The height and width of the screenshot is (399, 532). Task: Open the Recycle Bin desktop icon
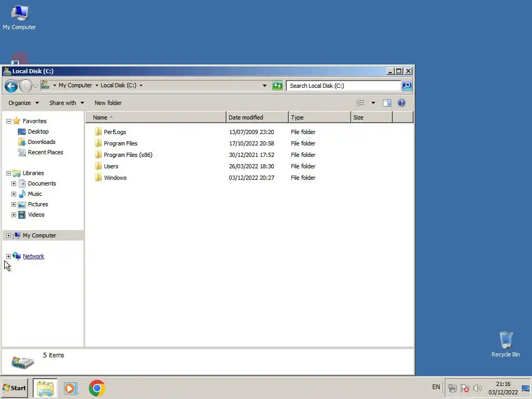[506, 344]
